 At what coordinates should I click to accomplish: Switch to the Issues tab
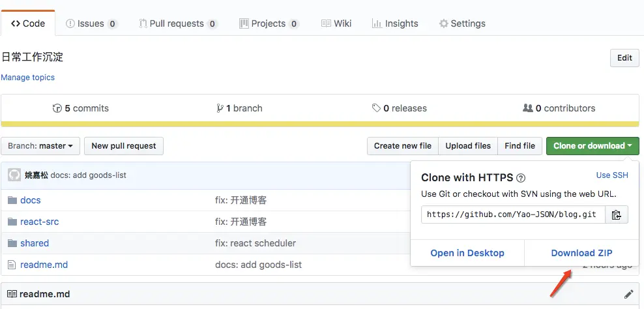click(x=91, y=23)
